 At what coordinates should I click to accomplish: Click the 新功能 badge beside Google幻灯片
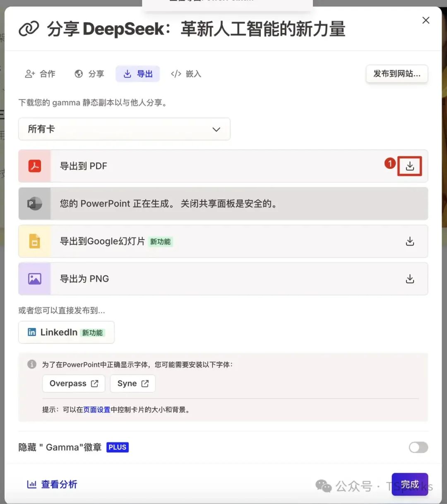pyautogui.click(x=160, y=242)
